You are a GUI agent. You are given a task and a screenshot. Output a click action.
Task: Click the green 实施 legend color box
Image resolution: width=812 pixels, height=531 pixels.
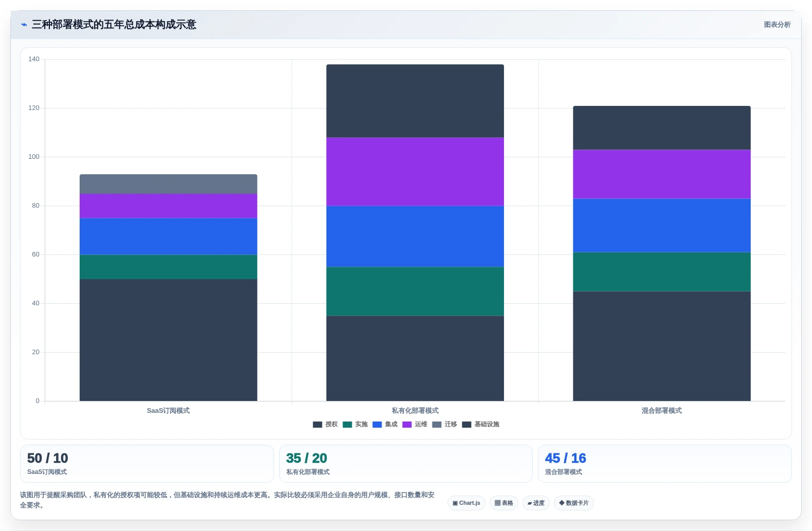347,425
